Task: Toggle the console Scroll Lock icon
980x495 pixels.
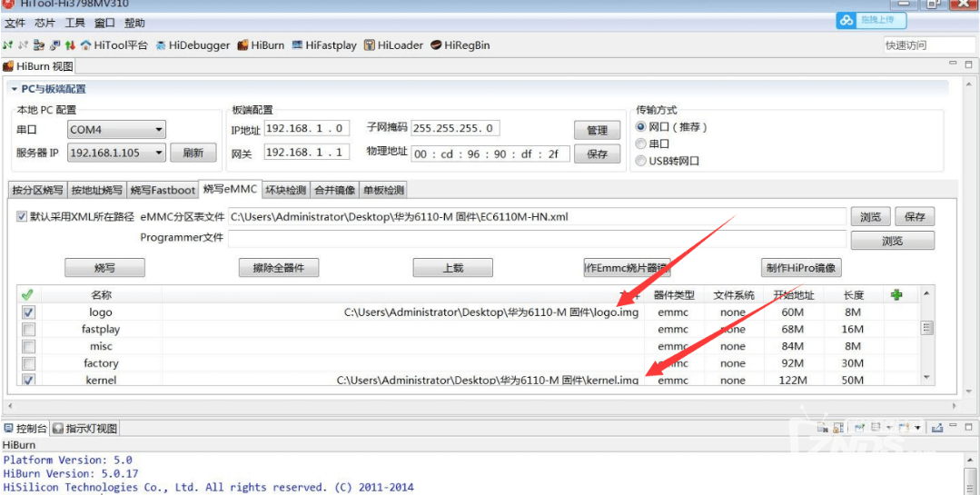Action: coord(838,428)
